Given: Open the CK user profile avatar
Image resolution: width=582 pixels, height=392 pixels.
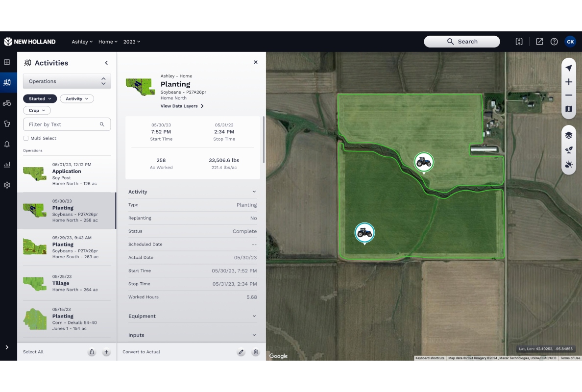Looking at the screenshot, I should [571, 42].
